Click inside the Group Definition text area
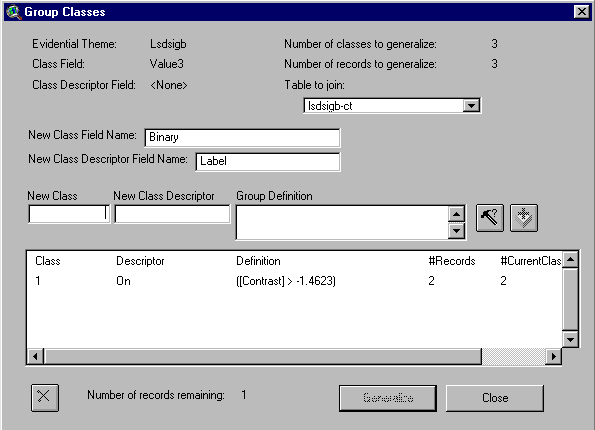Screen dimensions: 595x430 point(342,222)
